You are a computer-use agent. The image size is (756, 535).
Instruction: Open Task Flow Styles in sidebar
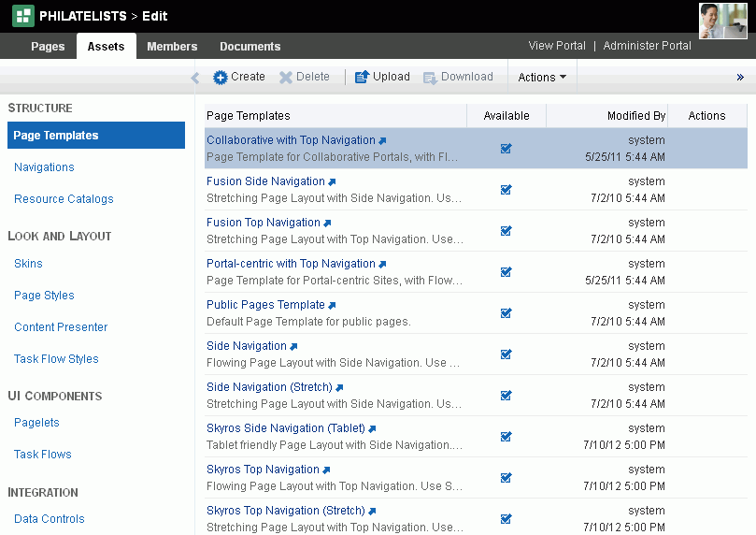pos(56,359)
